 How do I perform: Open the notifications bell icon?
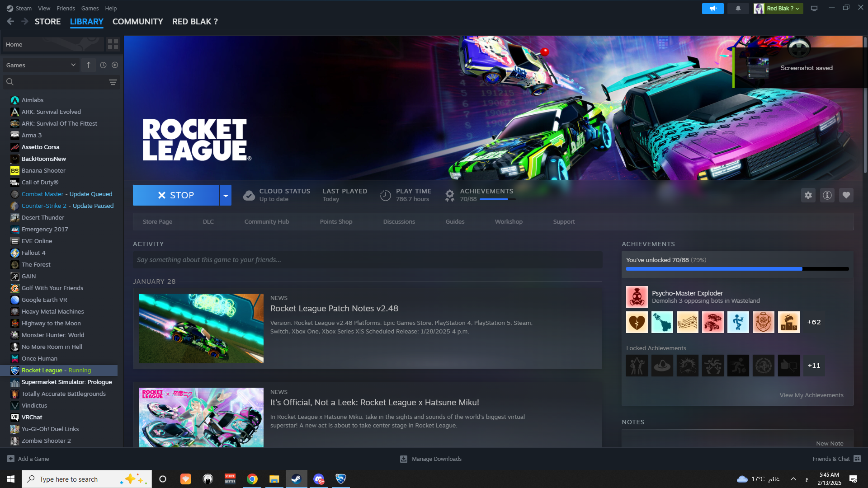738,9
